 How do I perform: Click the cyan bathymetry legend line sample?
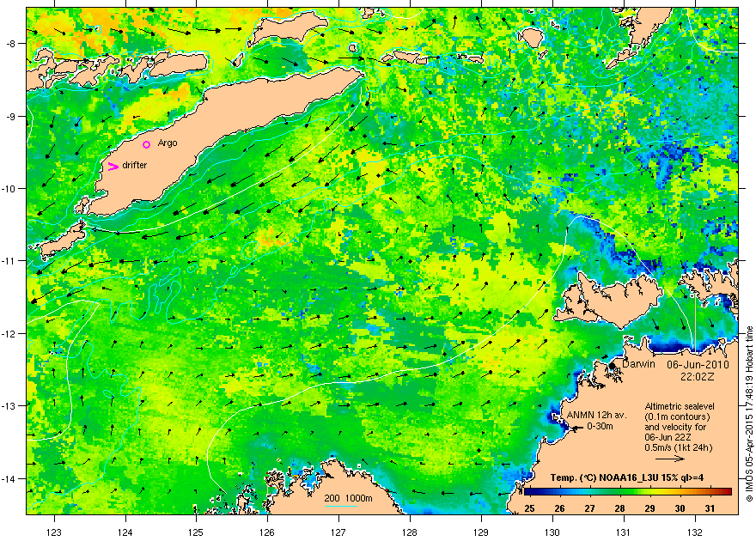click(x=340, y=506)
